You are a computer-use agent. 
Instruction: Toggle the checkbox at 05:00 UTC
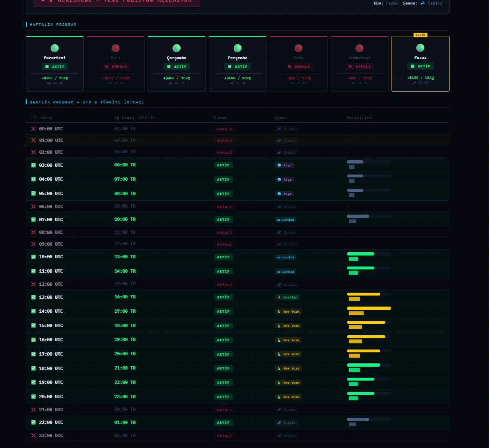point(34,193)
